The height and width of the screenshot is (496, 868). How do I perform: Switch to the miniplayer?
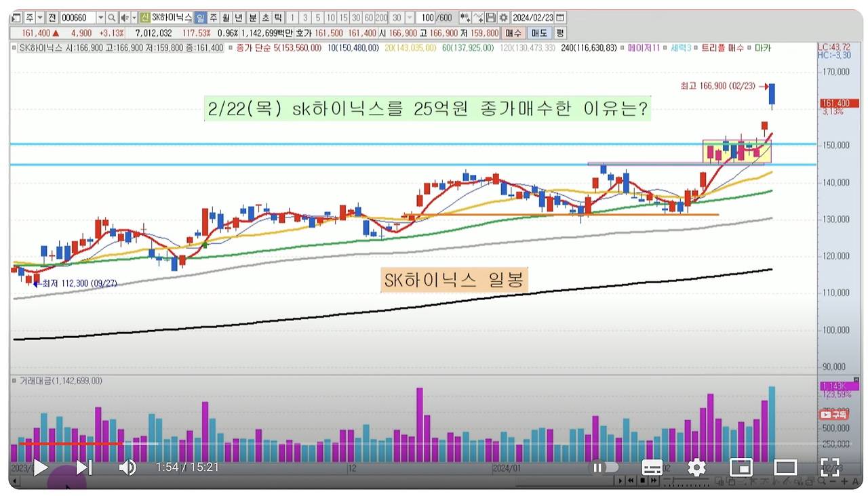pos(741,468)
